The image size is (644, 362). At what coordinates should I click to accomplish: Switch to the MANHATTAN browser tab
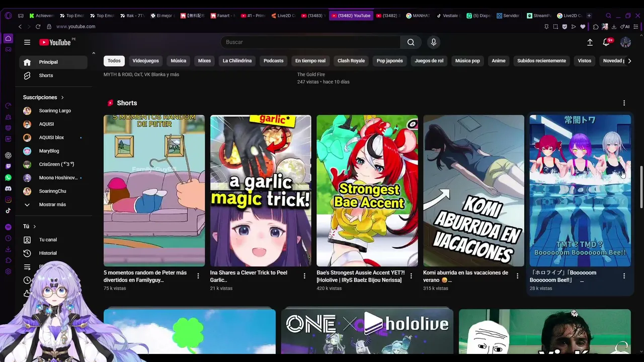(x=418, y=16)
